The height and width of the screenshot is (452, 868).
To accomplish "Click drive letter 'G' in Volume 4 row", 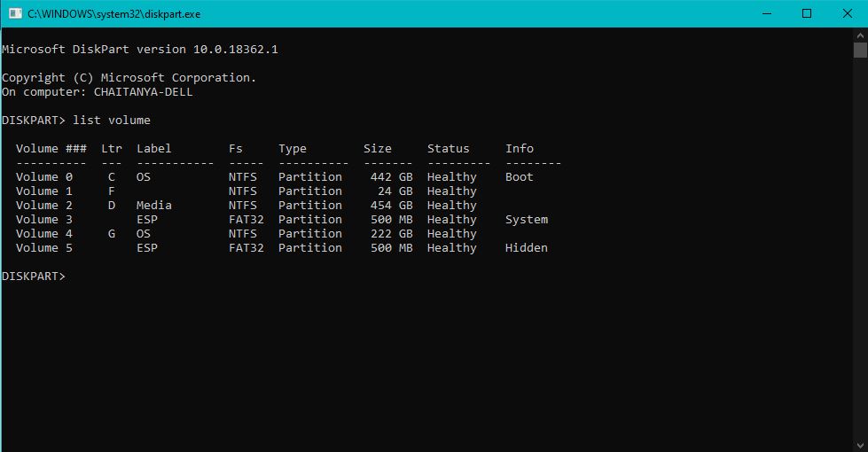I will [112, 233].
